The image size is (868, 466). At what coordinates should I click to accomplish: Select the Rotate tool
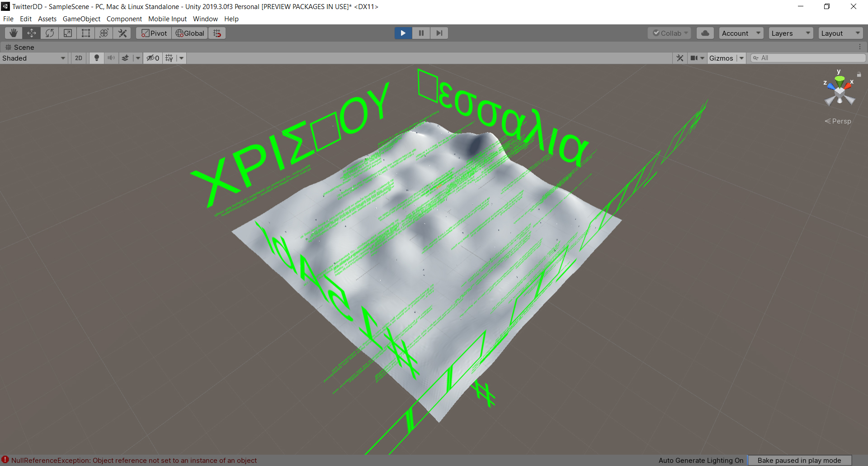click(50, 33)
